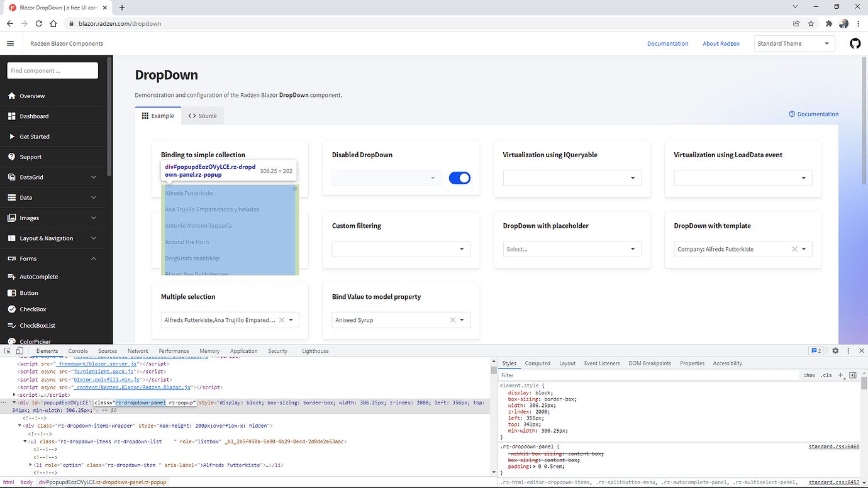This screenshot has height=488, width=868.
Task: Activate the DevTools element inspector tool
Action: [7, 351]
